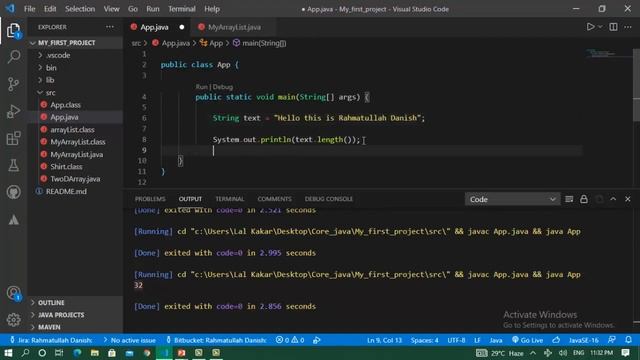Open the Selection menu
This screenshot has height=360, width=640.
(x=80, y=9)
